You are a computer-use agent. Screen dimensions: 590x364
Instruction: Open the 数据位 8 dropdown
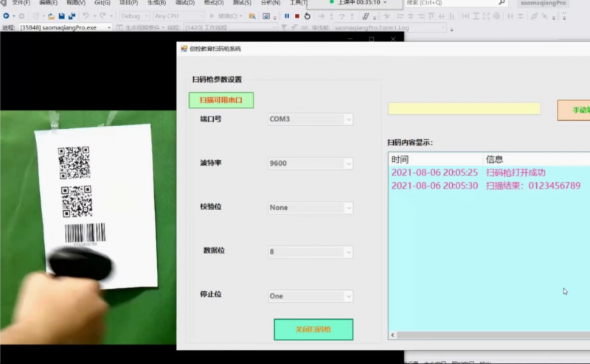pyautogui.click(x=349, y=252)
